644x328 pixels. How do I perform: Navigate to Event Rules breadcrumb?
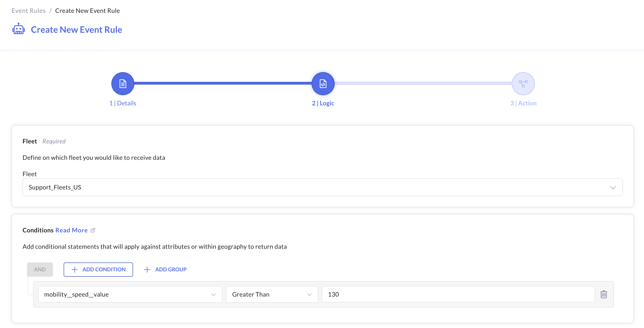tap(29, 11)
